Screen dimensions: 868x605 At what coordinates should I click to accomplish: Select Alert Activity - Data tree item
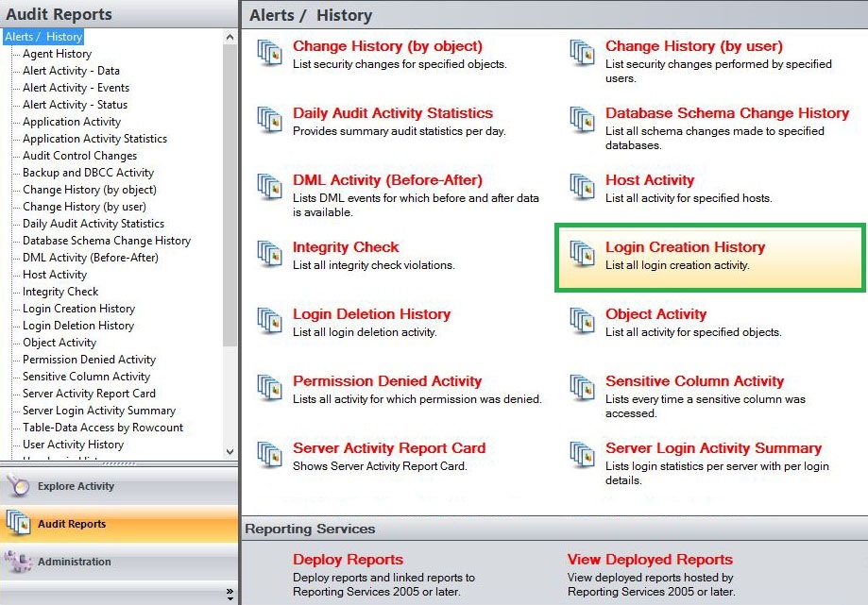(71, 71)
